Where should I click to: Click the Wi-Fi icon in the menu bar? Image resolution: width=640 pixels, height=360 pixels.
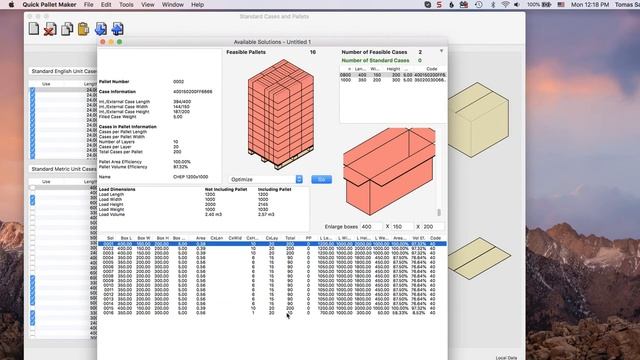pyautogui.click(x=505, y=4)
